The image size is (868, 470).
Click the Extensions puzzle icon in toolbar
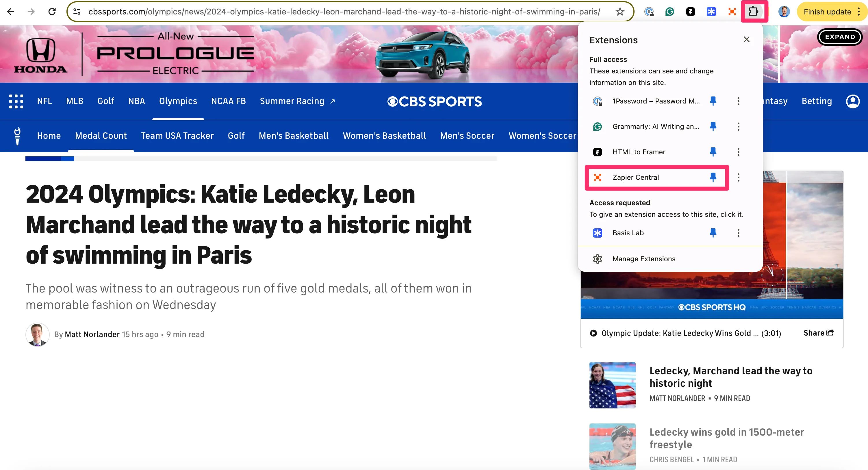pos(754,12)
